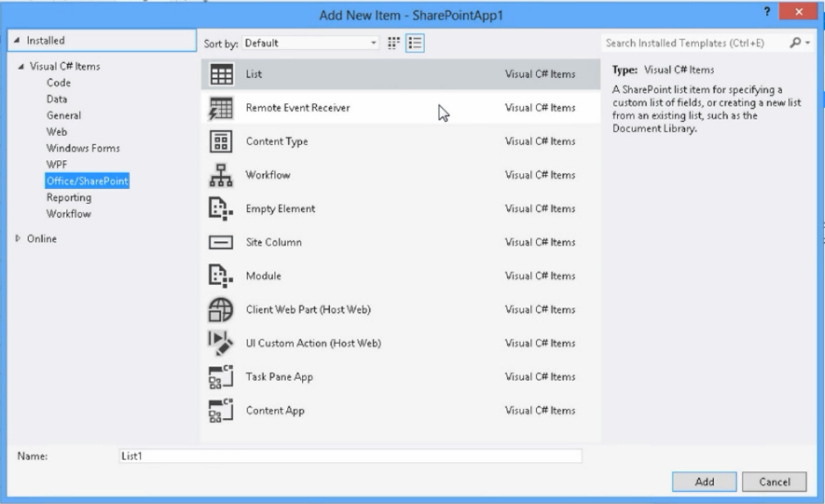Viewport: 825px width, 504px height.
Task: Click the Cancel button
Action: pos(774,482)
